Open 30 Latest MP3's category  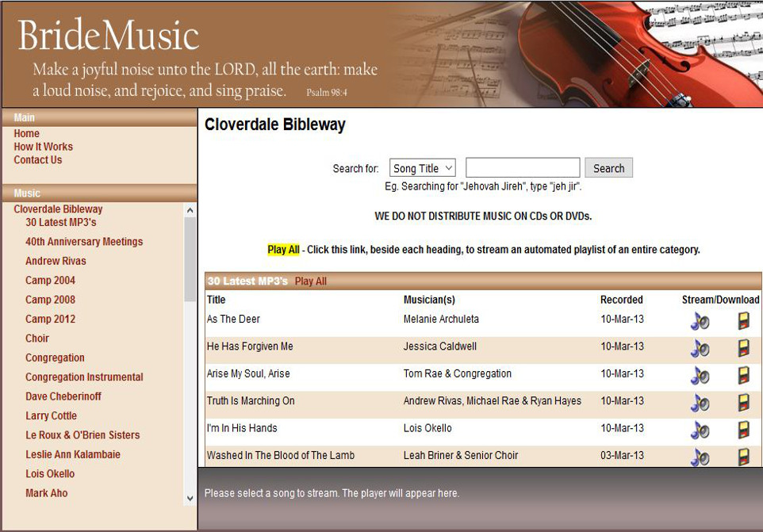pyautogui.click(x=61, y=222)
